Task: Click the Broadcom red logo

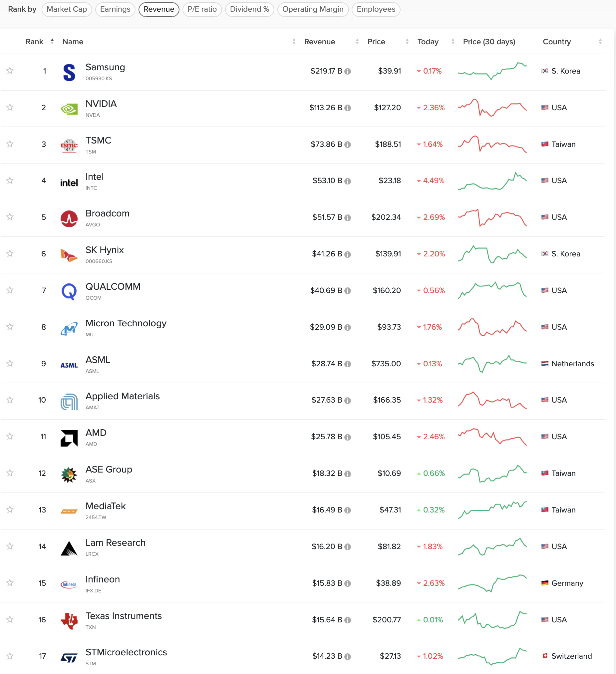Action: coord(69,219)
